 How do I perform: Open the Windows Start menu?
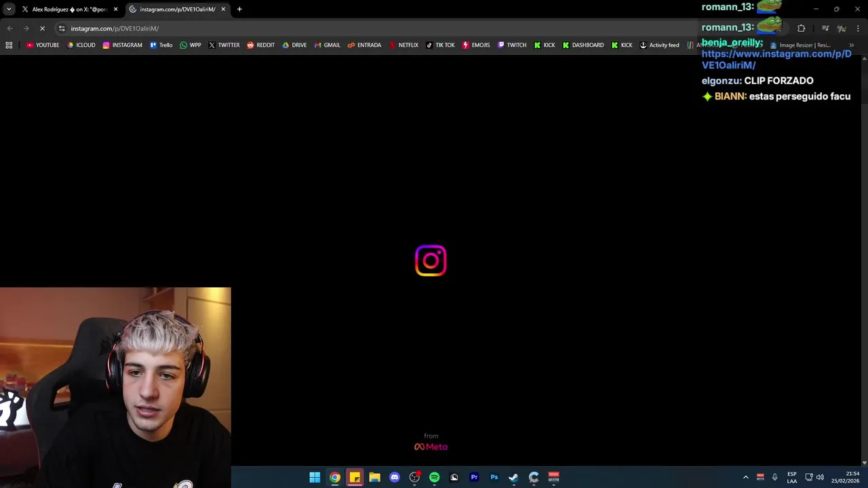315,477
